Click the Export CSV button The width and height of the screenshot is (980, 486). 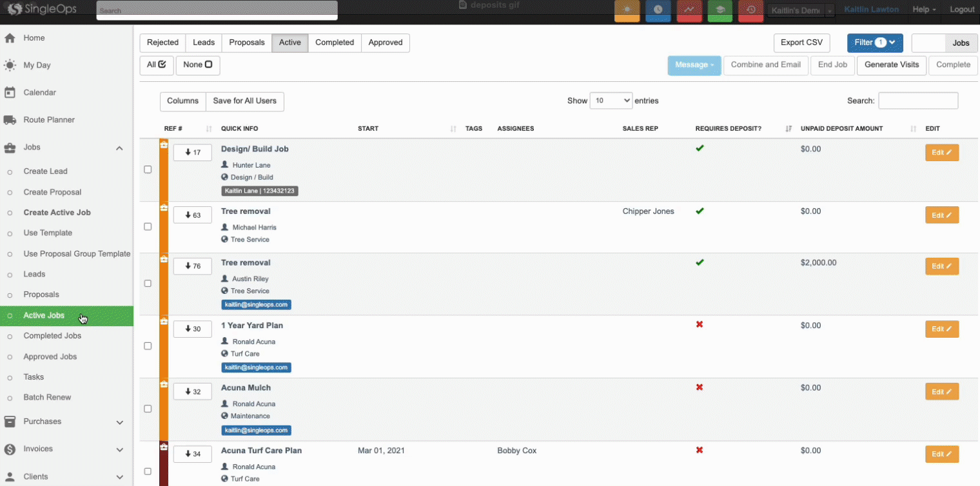tap(801, 43)
